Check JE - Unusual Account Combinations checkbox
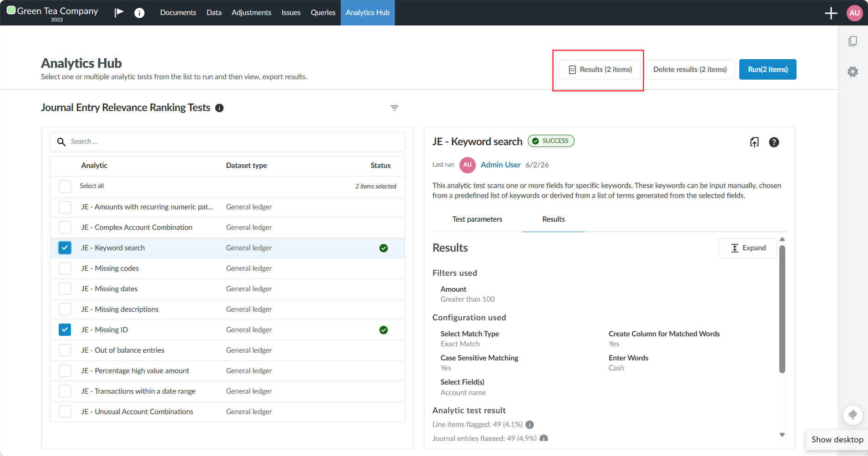Viewport: 868px width, 456px height. (x=65, y=412)
